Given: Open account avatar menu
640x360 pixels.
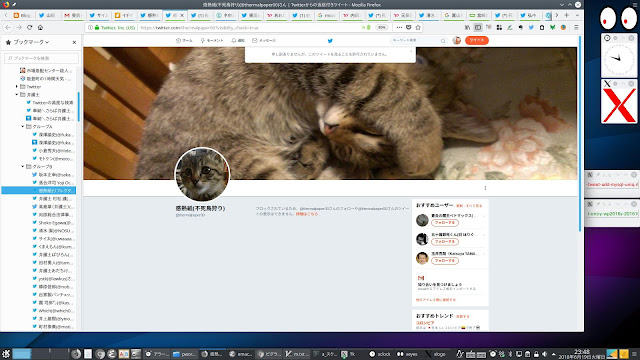Looking at the screenshot, I should pos(457,40).
